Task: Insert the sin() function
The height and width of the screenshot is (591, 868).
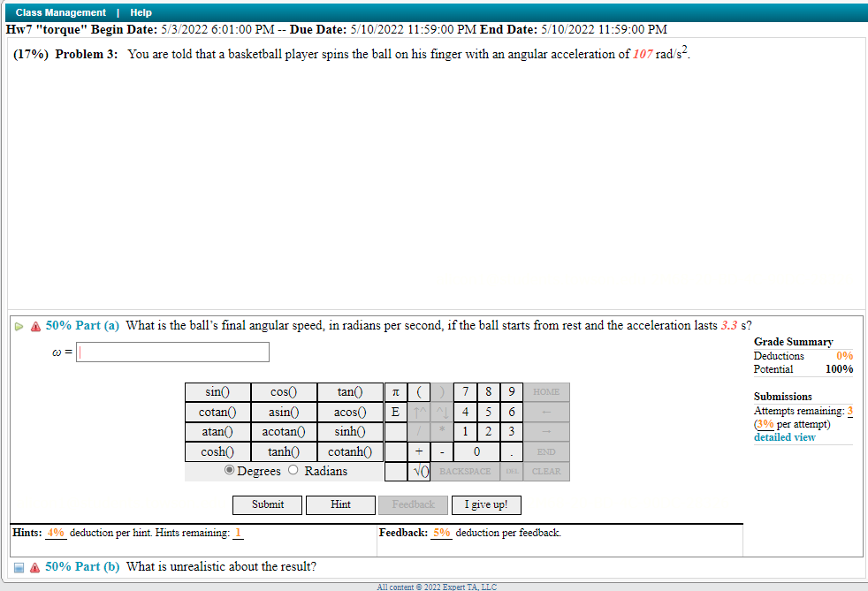Action: [x=217, y=391]
